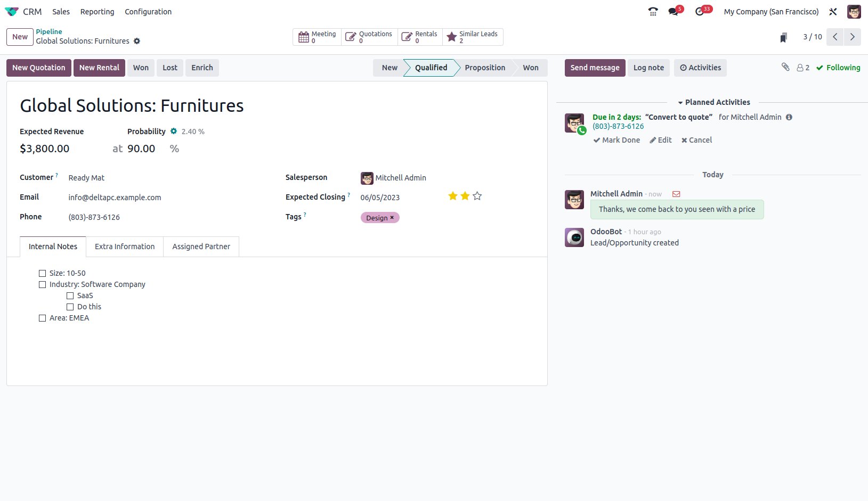Open the Configuration menu
The image size is (868, 501).
tap(148, 12)
